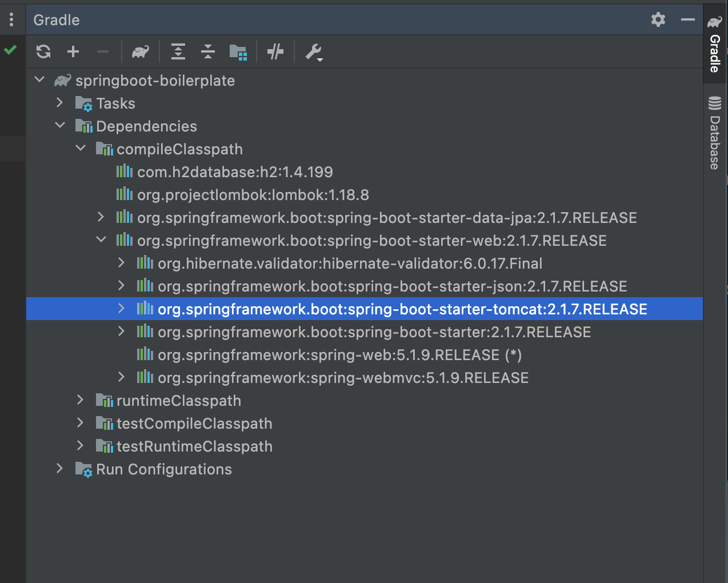Expand hibernate-validator dependency
Screen dimensions: 728x583
coord(122,263)
